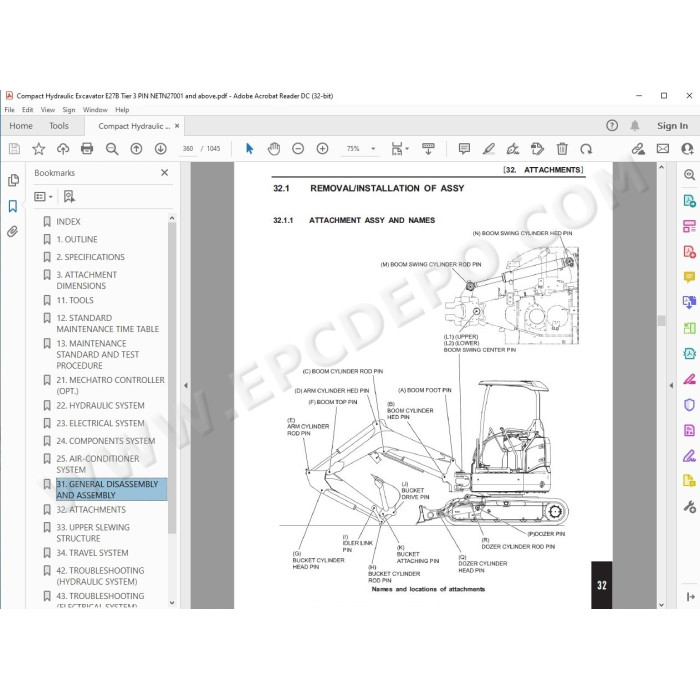
Task: Click document scroll up arrow
Action: [x=662, y=167]
